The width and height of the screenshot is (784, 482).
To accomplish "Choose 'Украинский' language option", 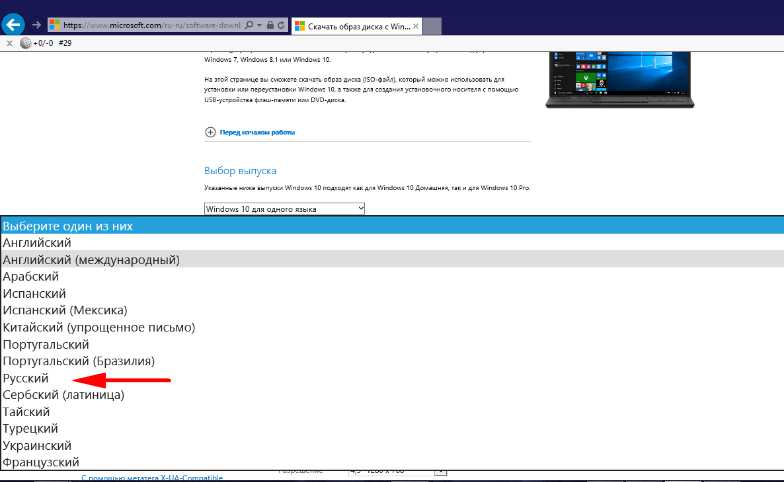I will click(x=392, y=446).
